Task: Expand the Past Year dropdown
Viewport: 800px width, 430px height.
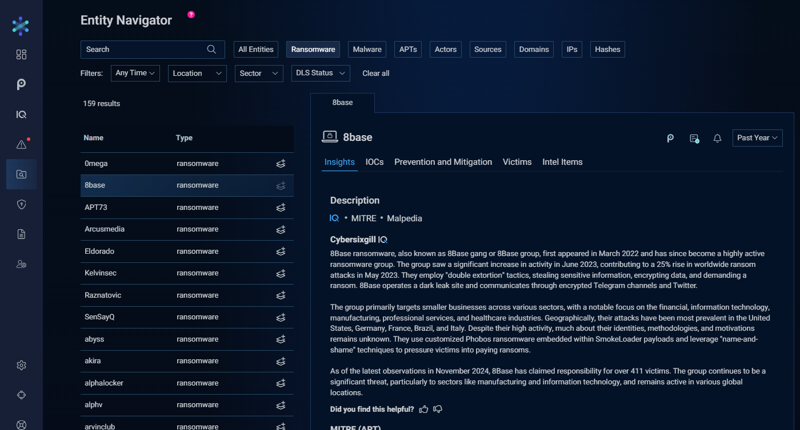Action: (x=757, y=138)
